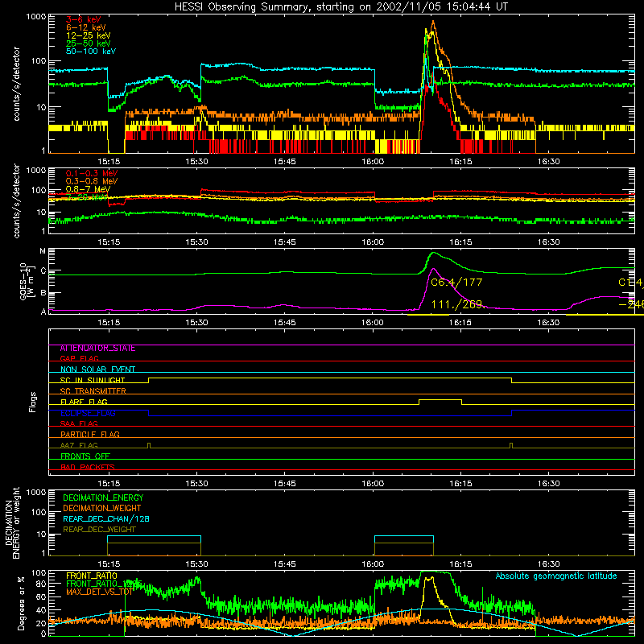Click the first AAZ_FLAG spike near 15:22
This screenshot has height=644, width=644.
pos(149,445)
